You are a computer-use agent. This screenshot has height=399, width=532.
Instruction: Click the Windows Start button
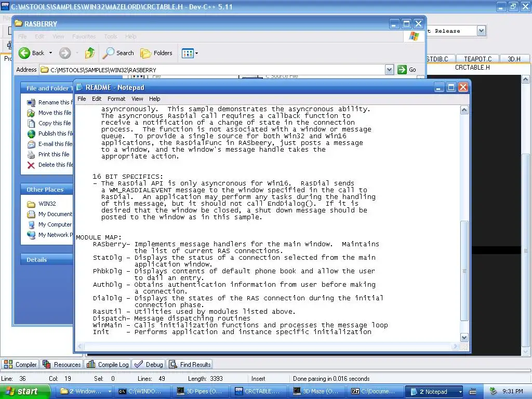pyautogui.click(x=24, y=391)
